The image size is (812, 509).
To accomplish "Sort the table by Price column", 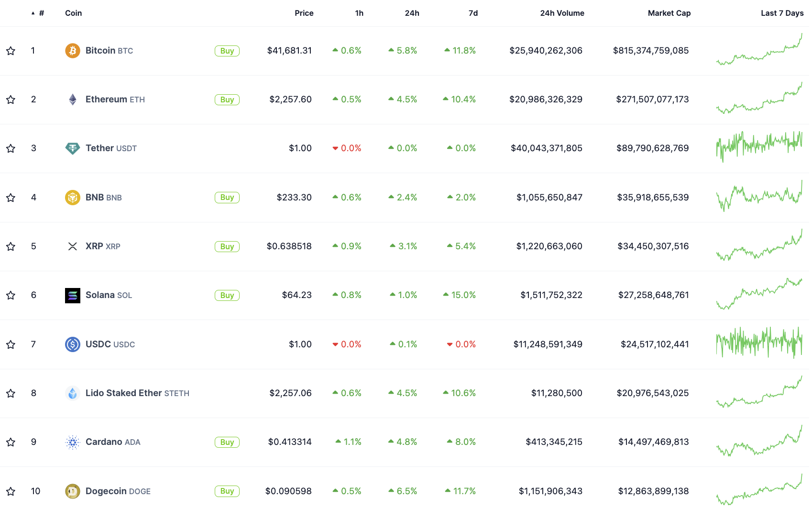I will (x=304, y=13).
